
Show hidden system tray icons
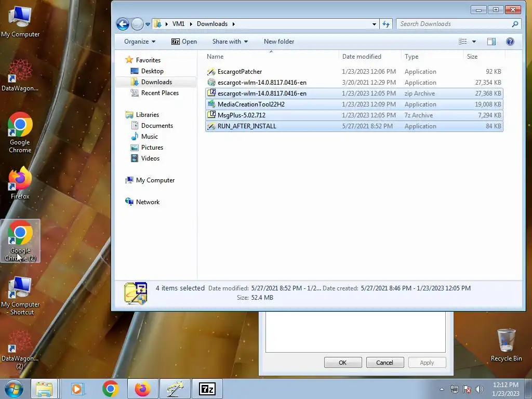click(x=442, y=389)
